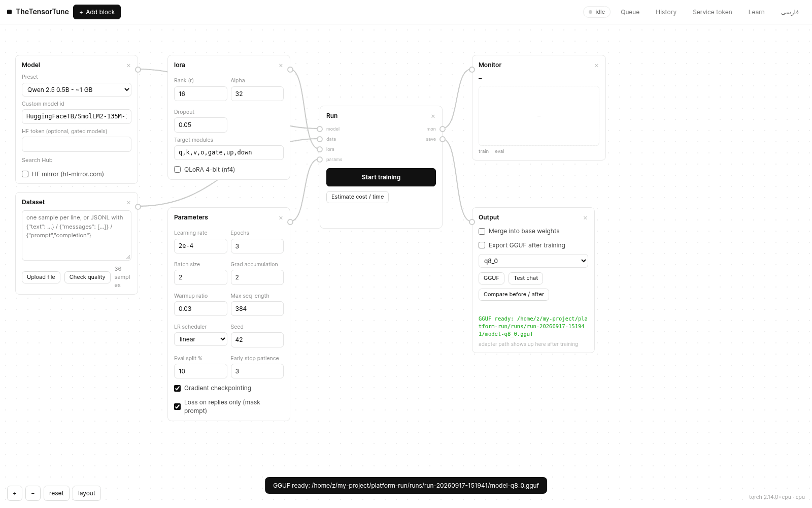Viewport: 812px width, 508px height.
Task: Zoom in the canvas with plus button
Action: pyautogui.click(x=15, y=493)
